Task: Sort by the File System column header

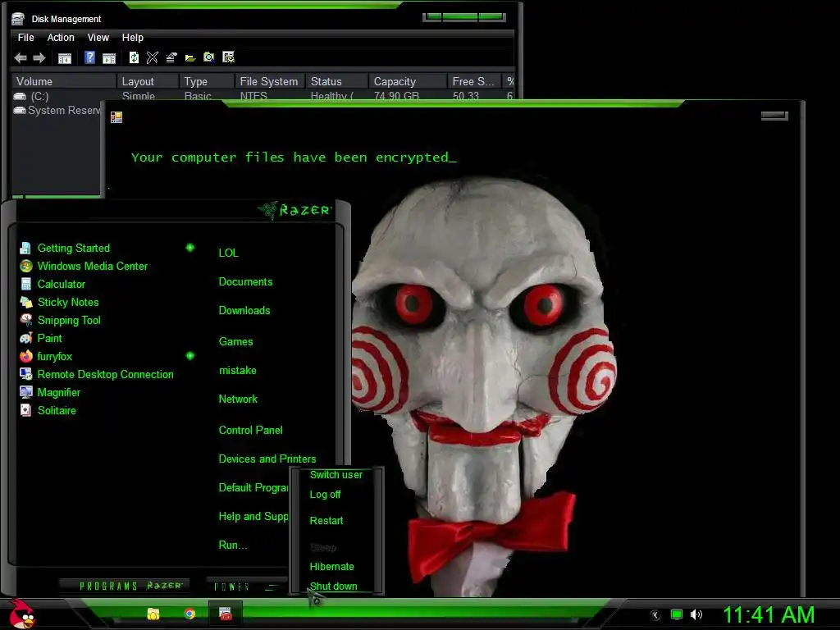Action: tap(270, 81)
